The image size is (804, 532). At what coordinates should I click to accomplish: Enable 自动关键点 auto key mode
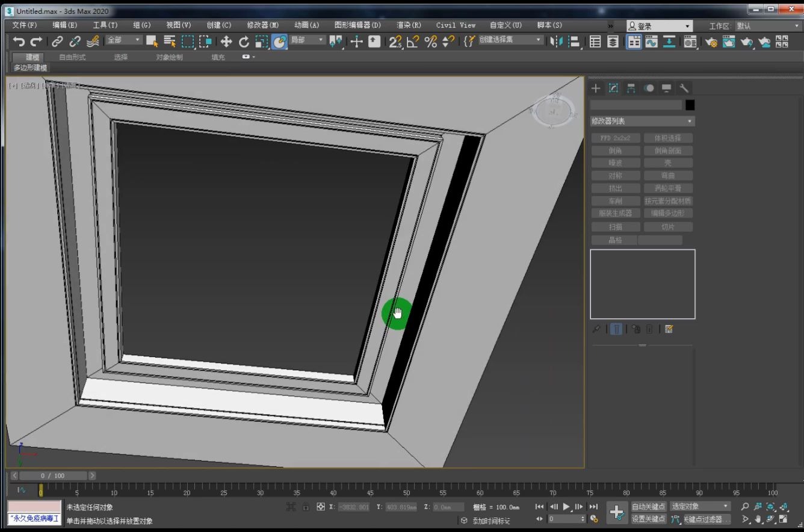click(648, 507)
